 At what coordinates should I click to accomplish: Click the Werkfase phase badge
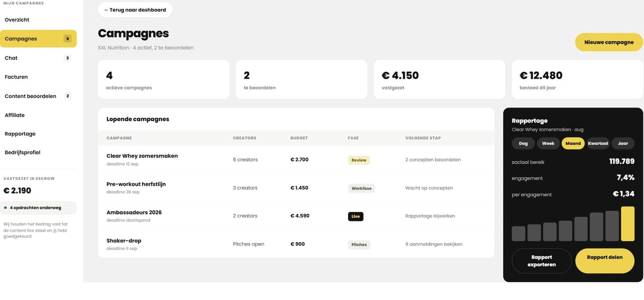361,188
